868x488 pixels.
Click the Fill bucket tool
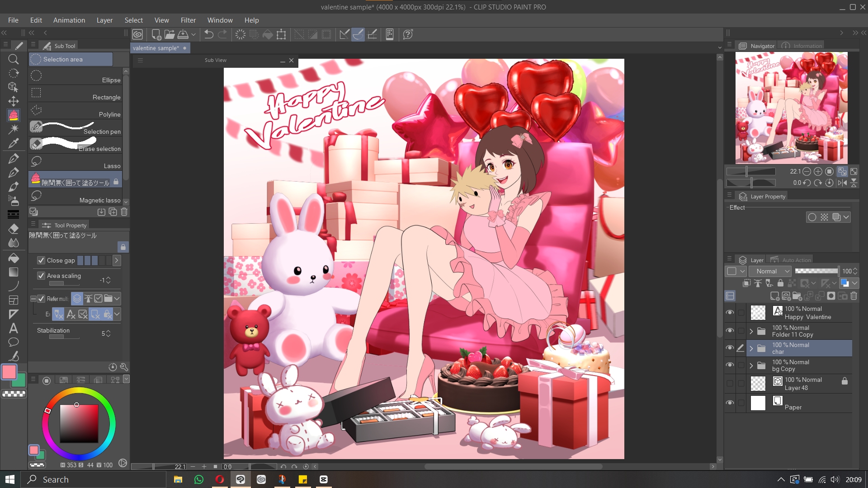click(x=14, y=258)
